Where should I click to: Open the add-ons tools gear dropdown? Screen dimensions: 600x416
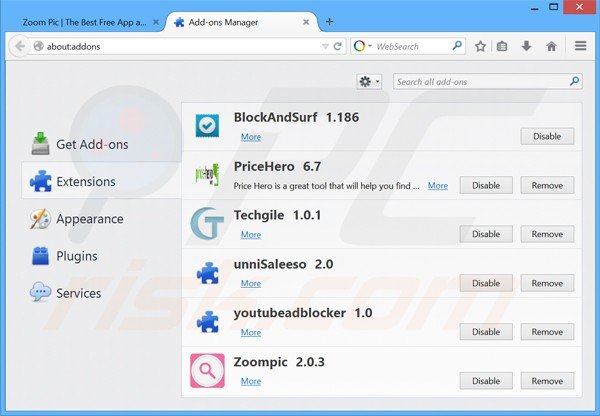point(369,82)
